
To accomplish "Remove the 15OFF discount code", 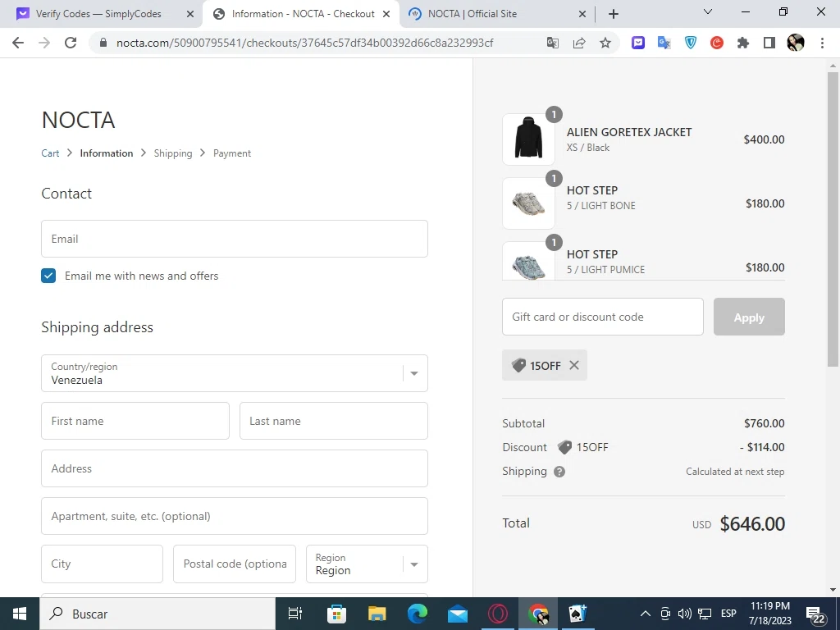I will coord(574,365).
